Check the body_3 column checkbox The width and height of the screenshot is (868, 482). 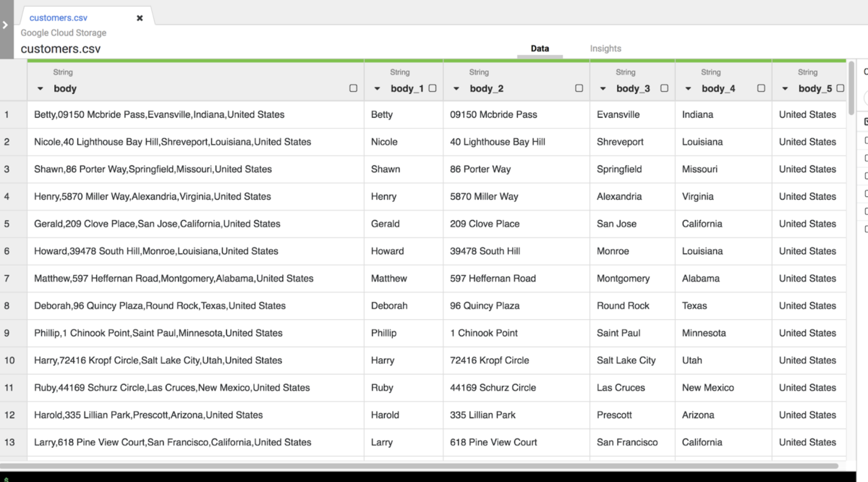664,88
